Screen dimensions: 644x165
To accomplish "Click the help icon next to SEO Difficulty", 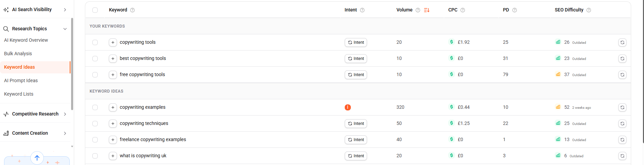I will 589,10.
